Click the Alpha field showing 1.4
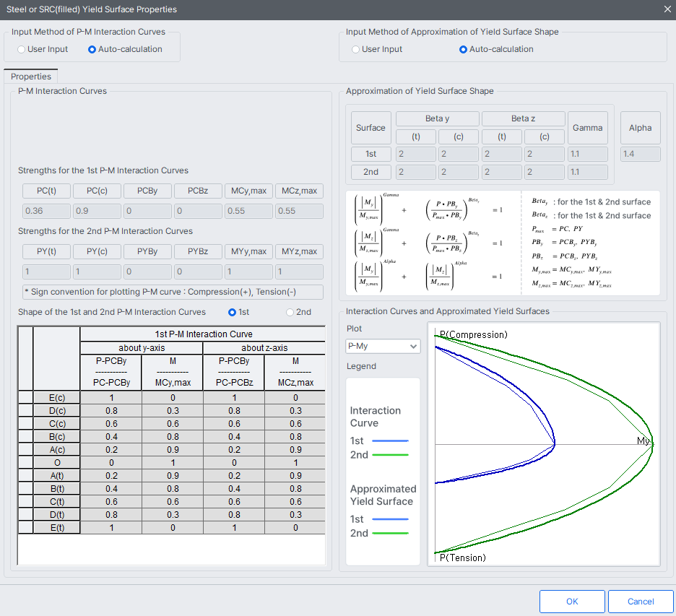676x616 pixels. [640, 154]
